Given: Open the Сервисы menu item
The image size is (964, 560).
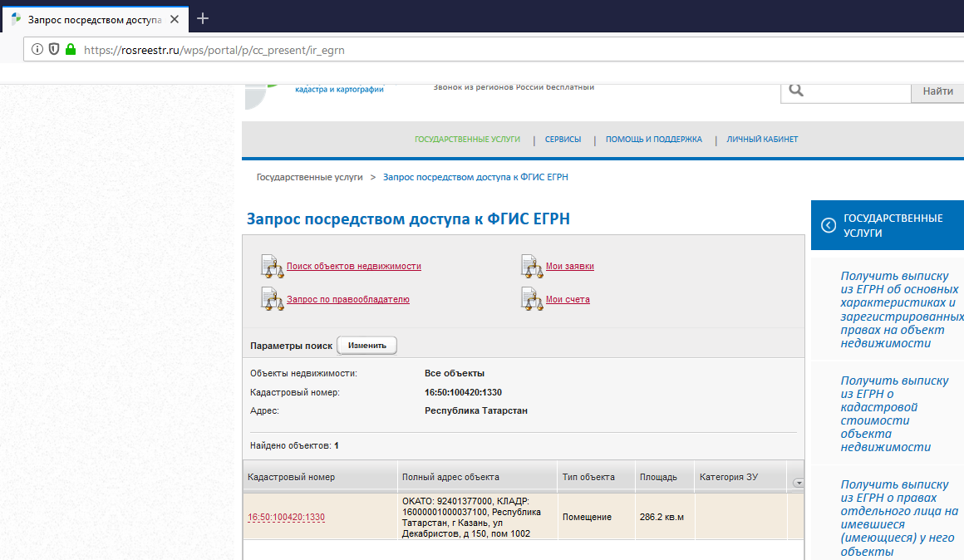Looking at the screenshot, I should 563,140.
